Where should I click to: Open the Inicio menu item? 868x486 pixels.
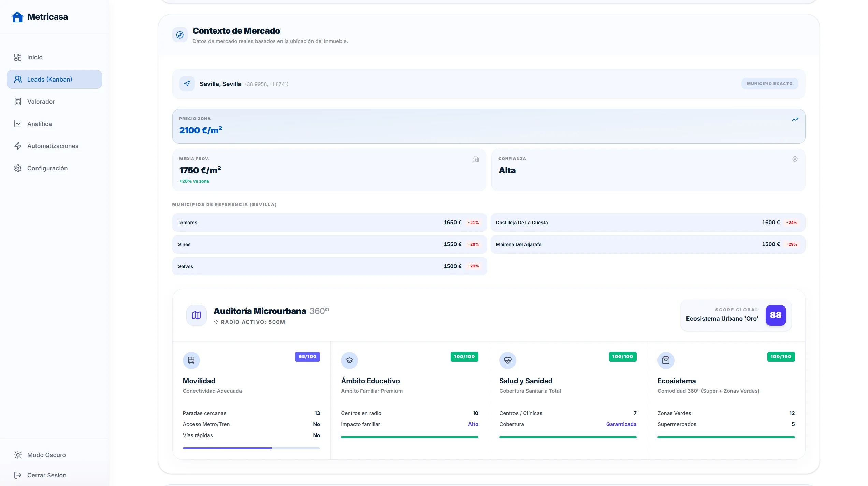[x=35, y=57]
